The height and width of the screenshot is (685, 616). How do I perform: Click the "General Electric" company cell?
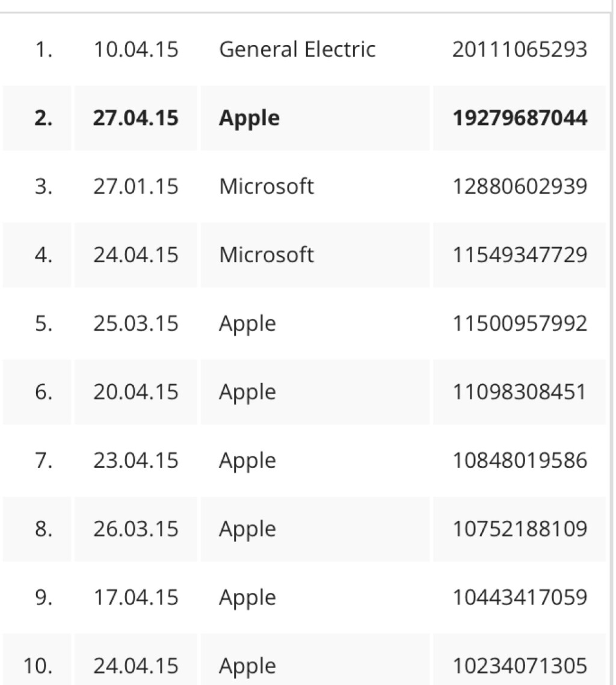(x=297, y=49)
